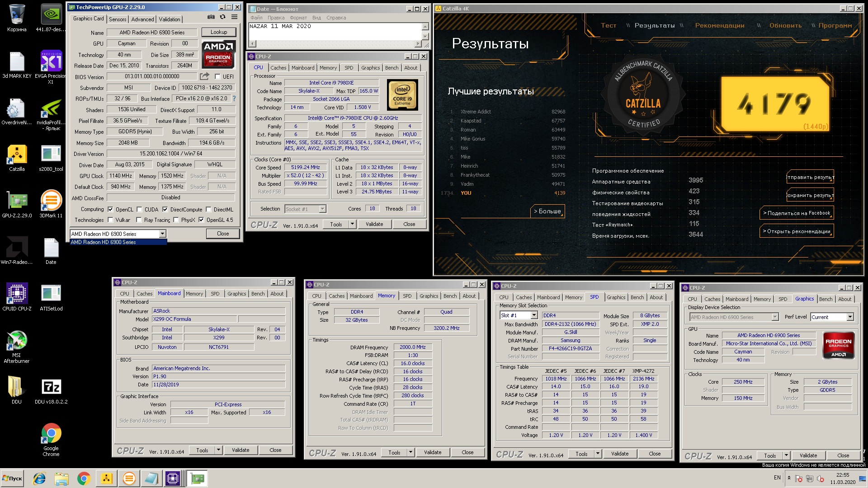Screen dimensions: 868x488
Task: Open Tools dropdown arrow in SPD CPU-Z window
Action: coord(598,454)
